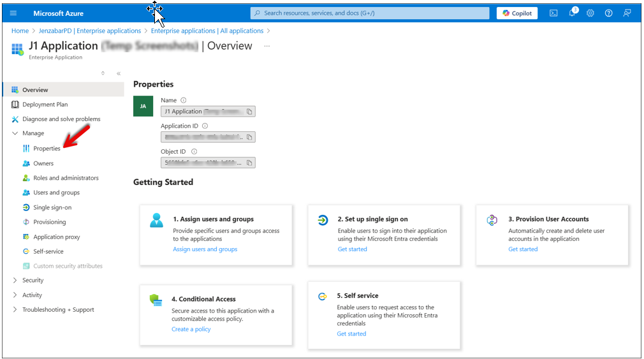Click the search resources input box
644x359 pixels.
(x=370, y=13)
